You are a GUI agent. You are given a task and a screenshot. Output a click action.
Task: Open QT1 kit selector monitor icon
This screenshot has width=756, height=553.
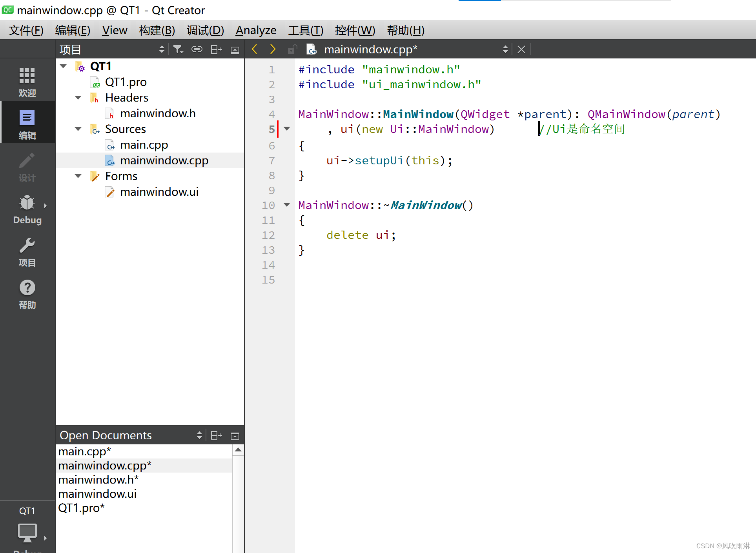[x=27, y=532]
